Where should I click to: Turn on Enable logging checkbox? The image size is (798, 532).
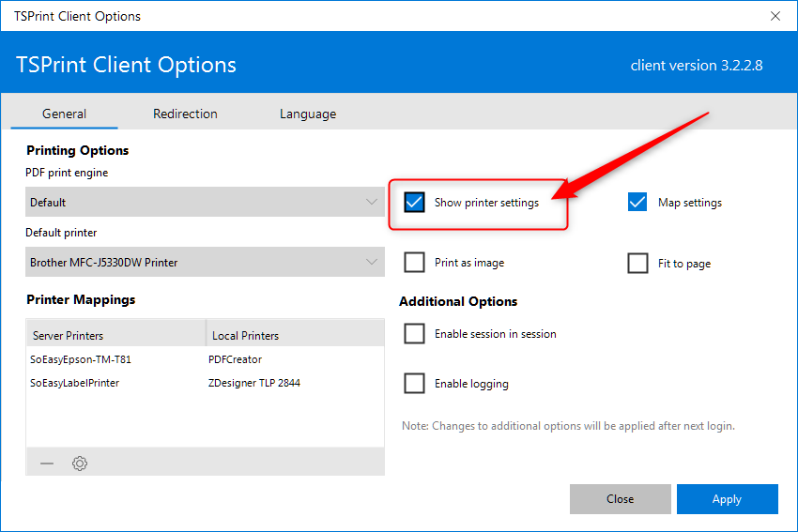click(414, 383)
